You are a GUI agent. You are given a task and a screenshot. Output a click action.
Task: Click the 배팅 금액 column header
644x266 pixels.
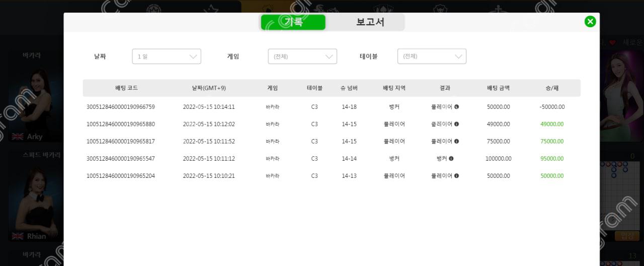click(498, 88)
